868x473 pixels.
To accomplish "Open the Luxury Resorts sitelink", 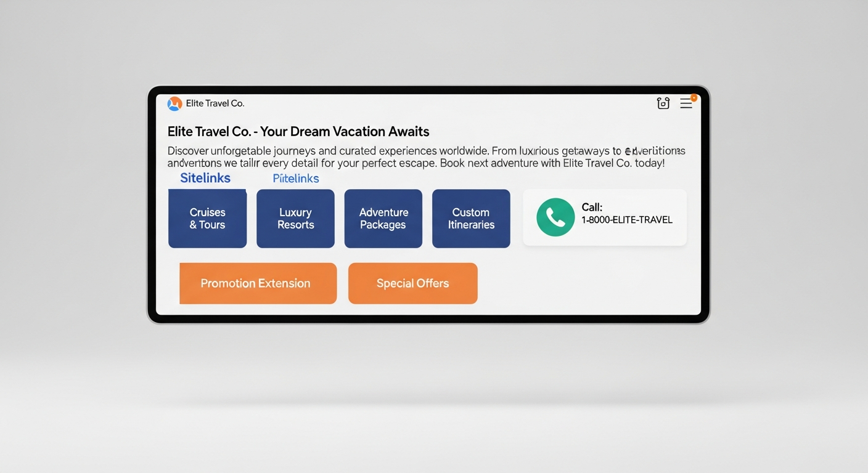I will pos(295,219).
